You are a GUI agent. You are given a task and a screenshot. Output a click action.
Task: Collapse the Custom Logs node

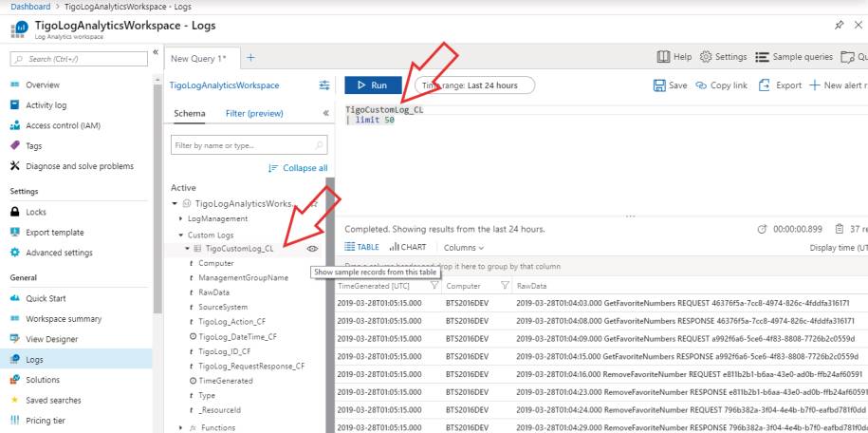(x=181, y=235)
